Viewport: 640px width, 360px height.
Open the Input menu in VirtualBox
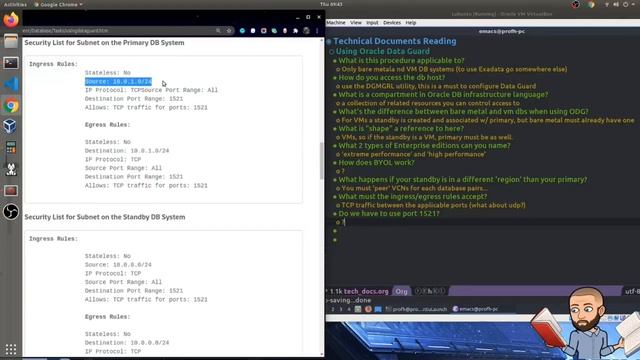[372, 23]
